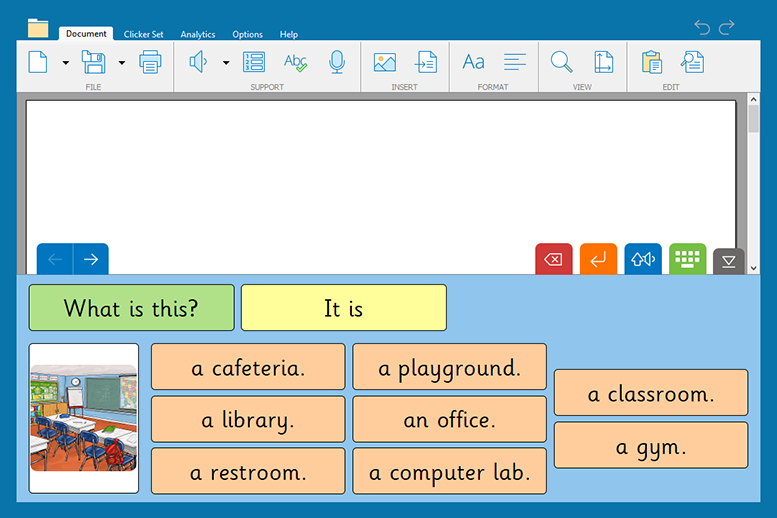Switch to the Clicker Set tab
This screenshot has height=518, width=777.
click(143, 34)
